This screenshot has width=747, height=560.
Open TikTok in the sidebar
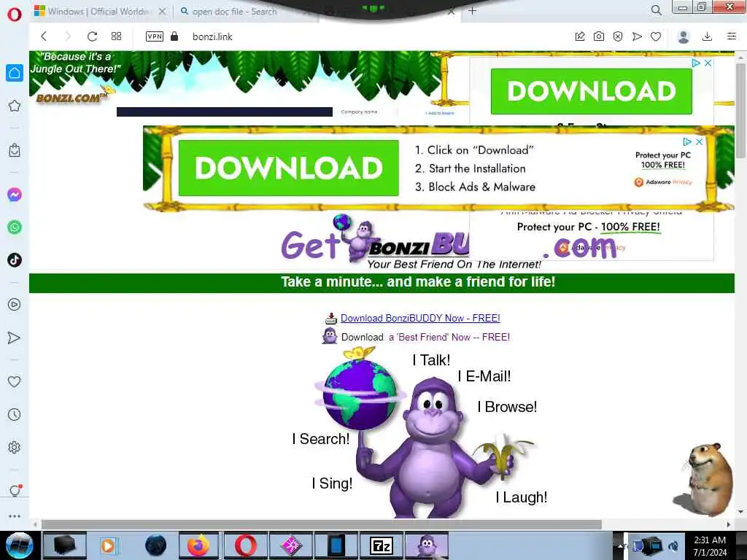pos(15,260)
